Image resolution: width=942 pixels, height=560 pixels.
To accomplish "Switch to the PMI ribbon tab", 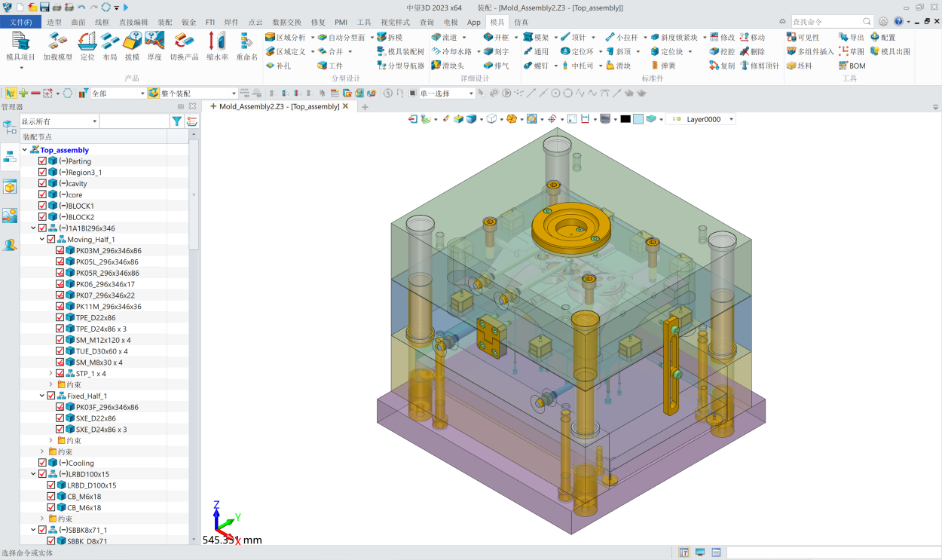I will 341,22.
